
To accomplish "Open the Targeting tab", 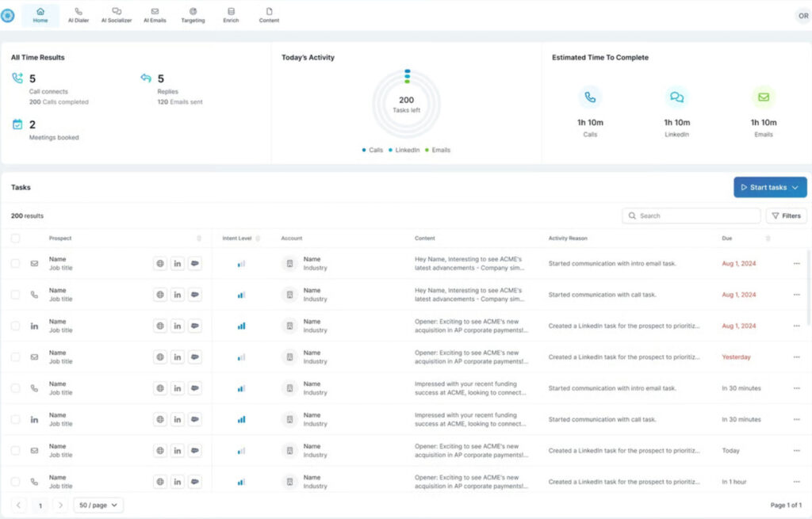I will tap(193, 16).
